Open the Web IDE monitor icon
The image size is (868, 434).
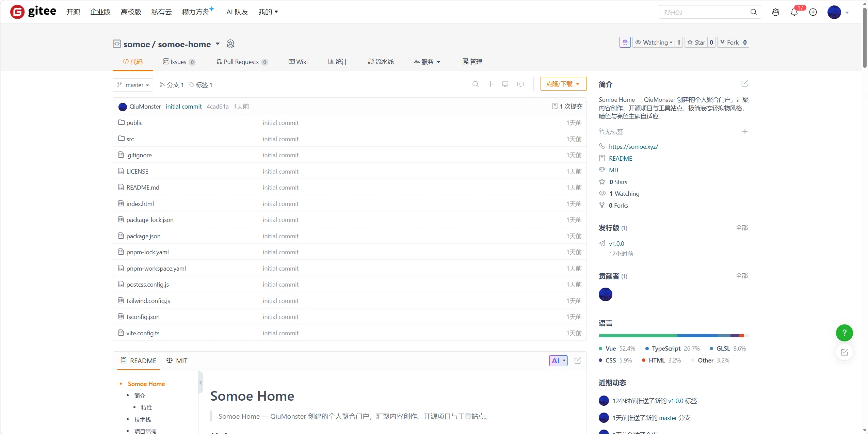[x=505, y=84]
